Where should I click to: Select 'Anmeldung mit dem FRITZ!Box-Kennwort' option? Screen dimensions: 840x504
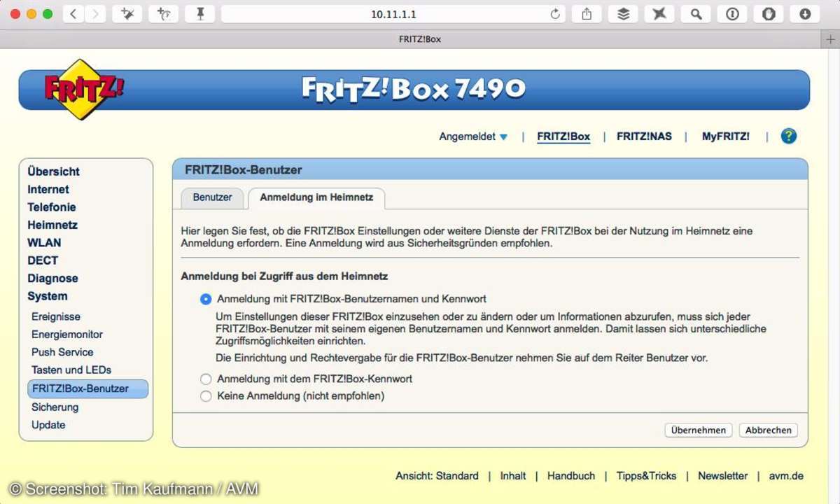[206, 379]
